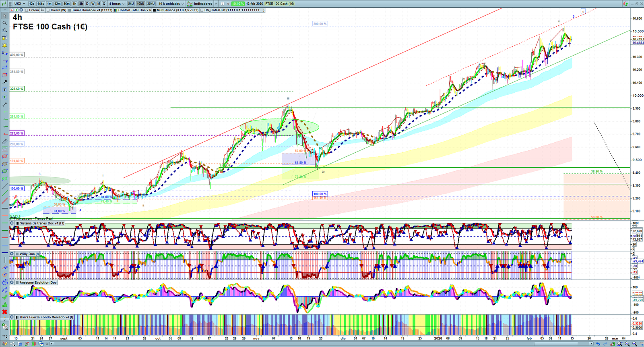Switch to the D daily timeframe
Screen dimensions: 644x347
87,4
